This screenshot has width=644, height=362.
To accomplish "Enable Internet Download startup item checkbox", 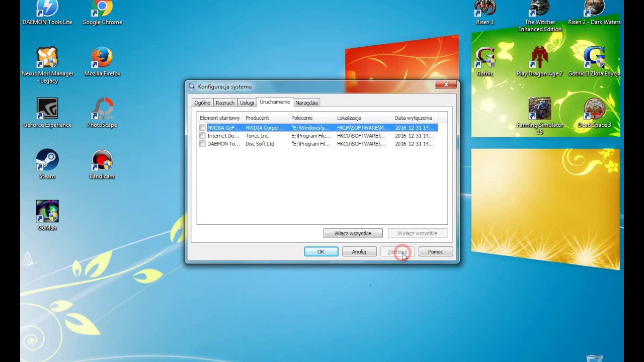I will [202, 136].
